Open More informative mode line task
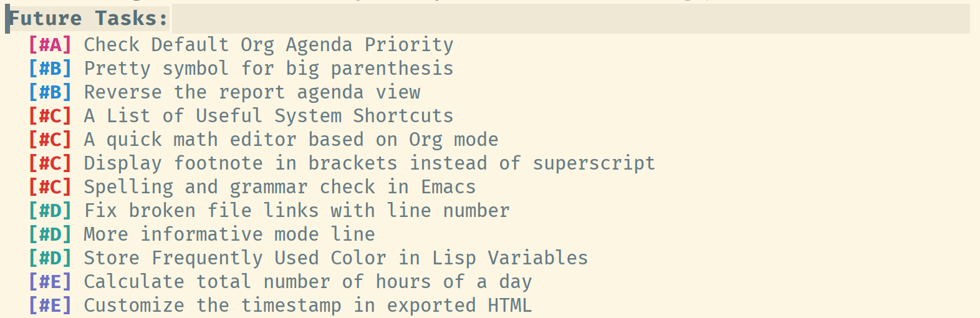980x318 pixels. click(229, 234)
